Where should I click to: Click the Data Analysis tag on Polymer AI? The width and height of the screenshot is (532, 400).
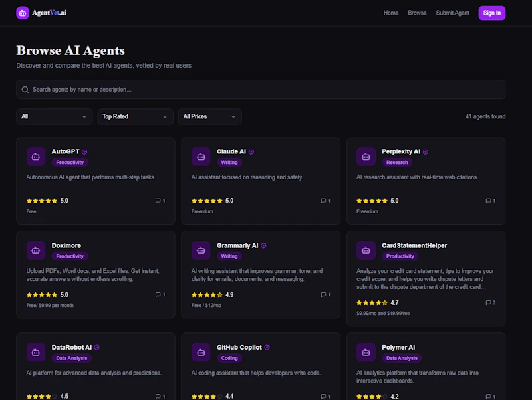(402, 358)
